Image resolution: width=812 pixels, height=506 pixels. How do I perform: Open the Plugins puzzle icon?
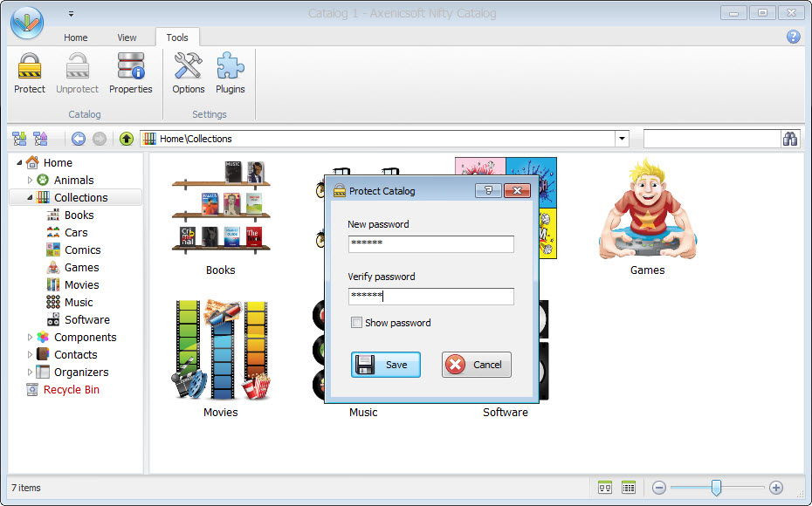point(230,66)
